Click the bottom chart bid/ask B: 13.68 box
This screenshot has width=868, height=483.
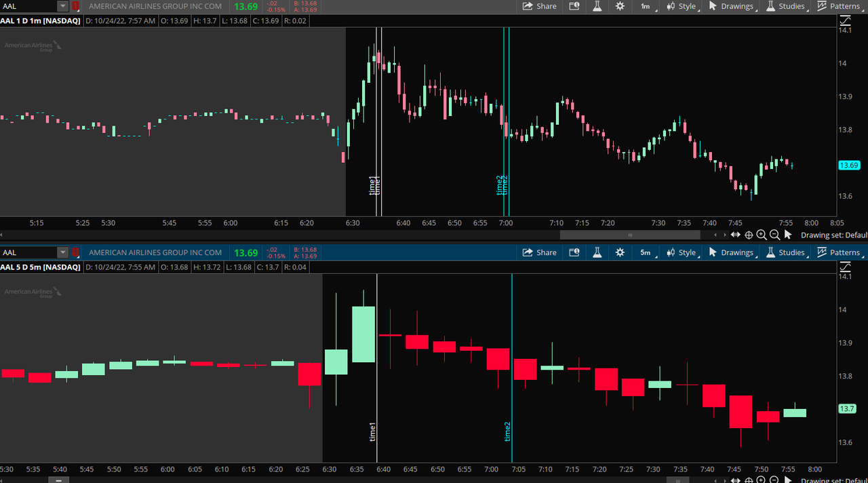pyautogui.click(x=305, y=252)
